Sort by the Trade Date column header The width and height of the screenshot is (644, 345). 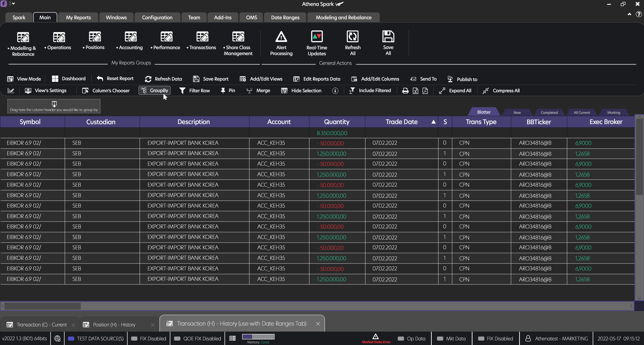[401, 122]
